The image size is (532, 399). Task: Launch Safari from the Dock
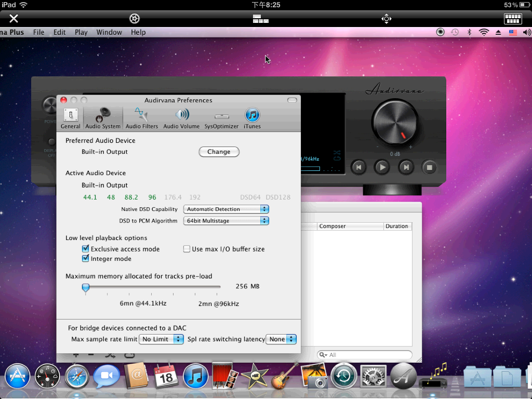click(77, 376)
